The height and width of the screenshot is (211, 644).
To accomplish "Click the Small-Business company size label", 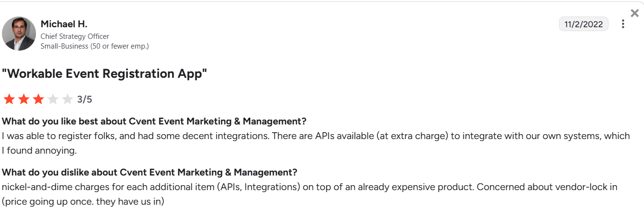I will point(94,46).
